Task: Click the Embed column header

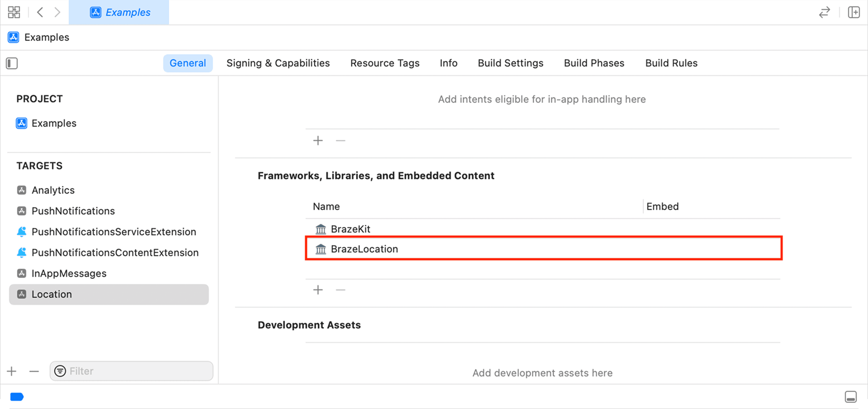Action: (662, 206)
